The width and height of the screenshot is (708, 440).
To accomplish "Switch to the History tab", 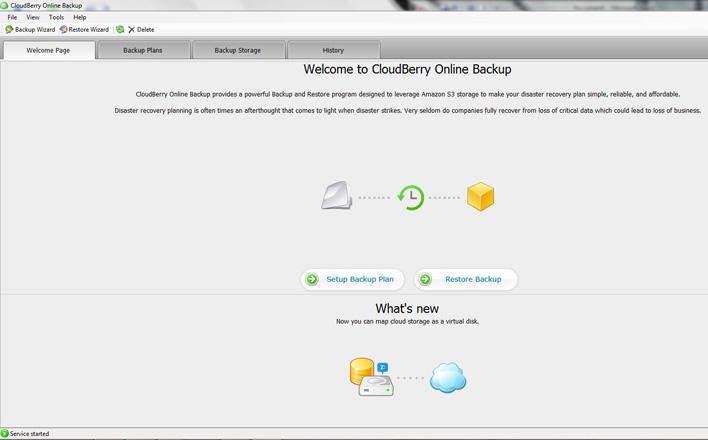I will (333, 50).
